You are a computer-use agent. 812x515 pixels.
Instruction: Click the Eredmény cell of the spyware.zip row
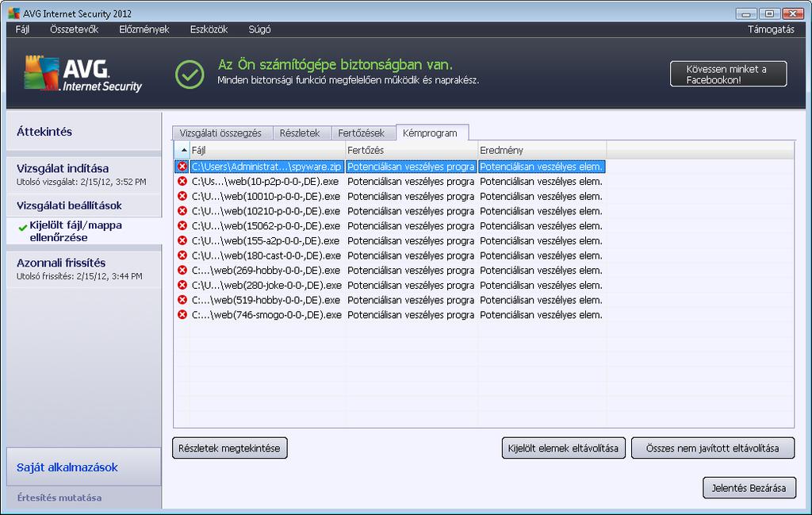coord(542,167)
